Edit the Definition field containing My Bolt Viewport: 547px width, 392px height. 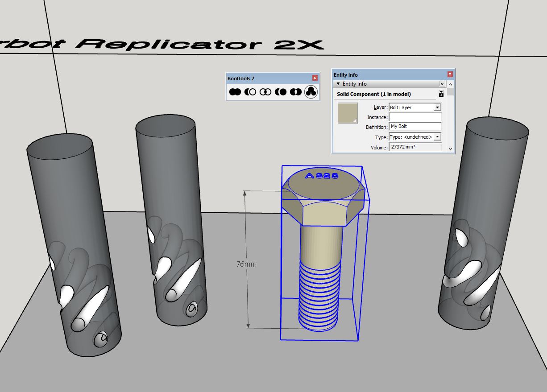coord(415,126)
